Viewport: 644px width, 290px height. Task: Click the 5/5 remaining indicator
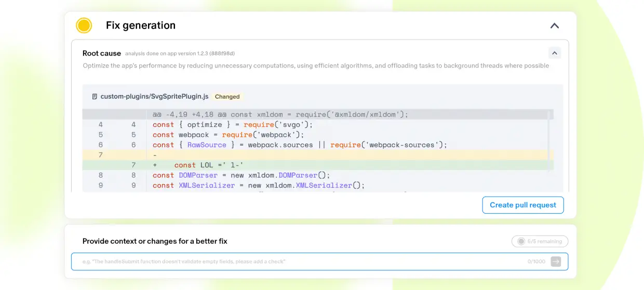tap(540, 241)
